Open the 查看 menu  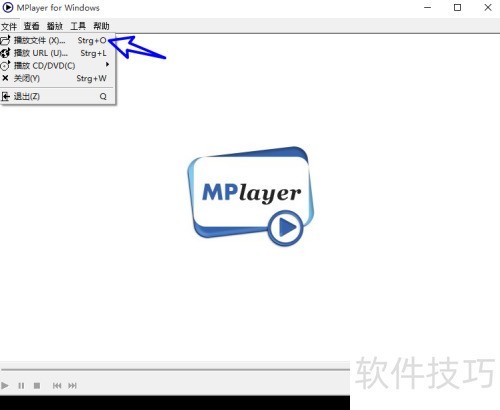point(32,26)
